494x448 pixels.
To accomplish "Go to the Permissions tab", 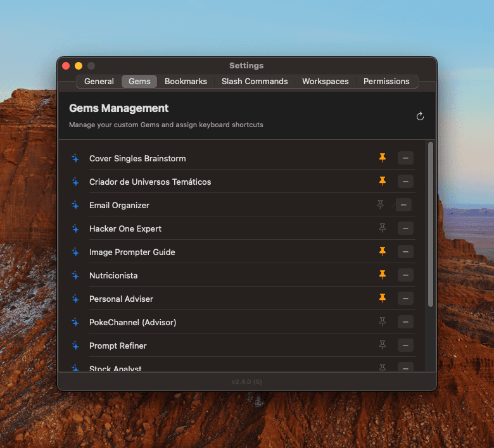I will [x=386, y=82].
